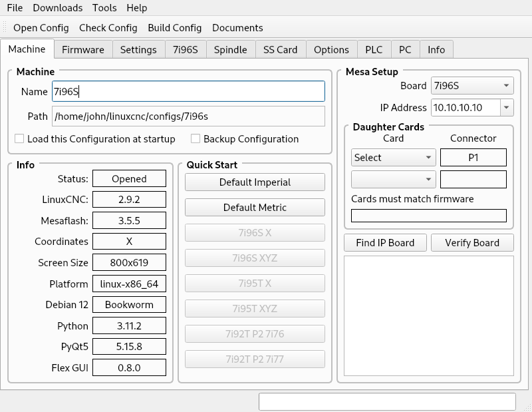Switch to the Firmware tab
This screenshot has width=532, height=412.
click(x=83, y=50)
